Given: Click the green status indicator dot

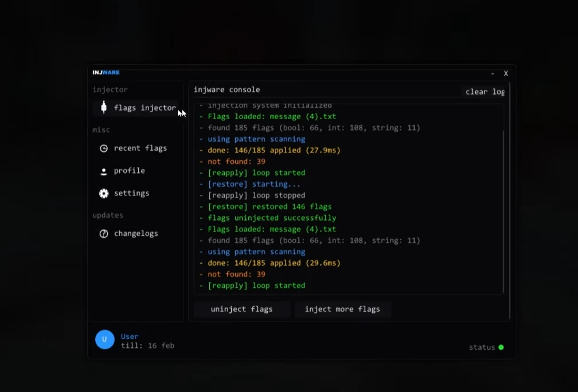Looking at the screenshot, I should point(501,347).
